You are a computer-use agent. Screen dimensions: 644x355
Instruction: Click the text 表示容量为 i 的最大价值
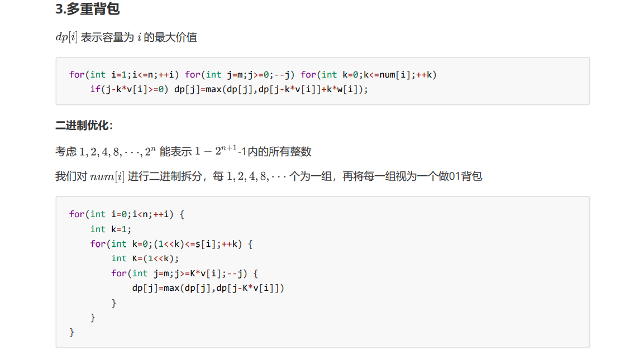click(x=139, y=37)
